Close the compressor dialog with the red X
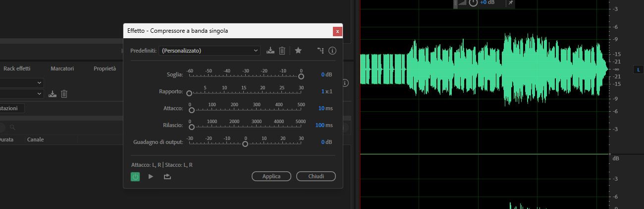 click(337, 31)
